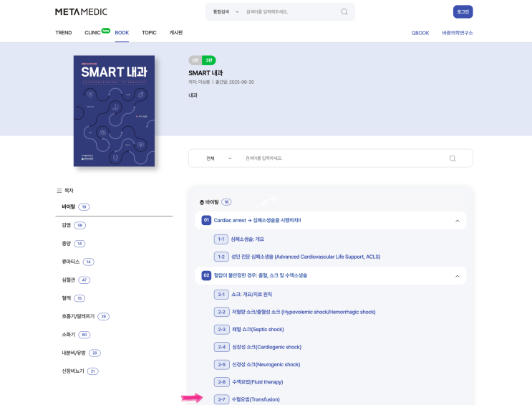Open the CLINIC tab
Image resolution: width=532 pixels, height=405 pixels.
pos(92,33)
